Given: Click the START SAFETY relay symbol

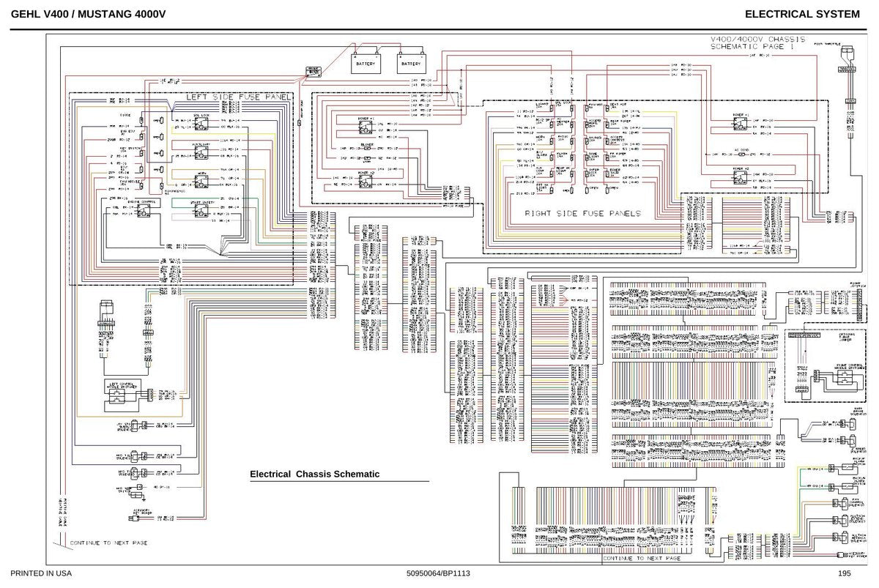Looking at the screenshot, I should tap(201, 211).
